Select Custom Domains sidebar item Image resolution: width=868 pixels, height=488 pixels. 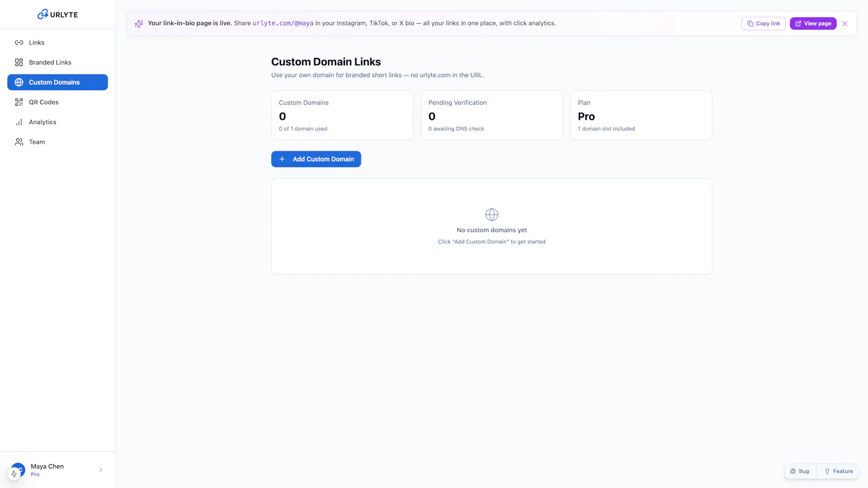[58, 82]
